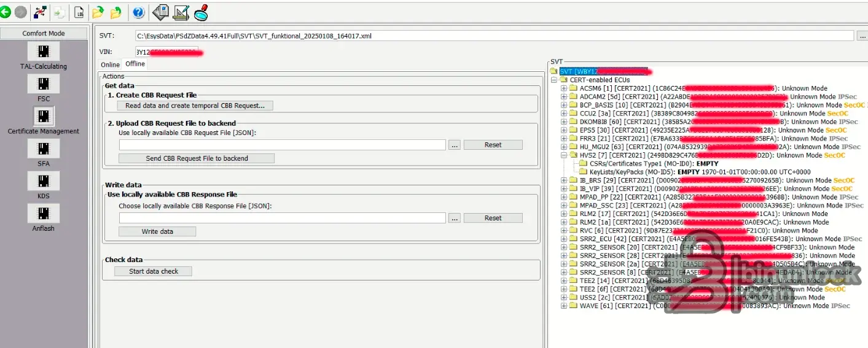Screen dimensions: 868x348
Task: Expand the ACSM6 [1] ECU node
Action: pyautogui.click(x=564, y=88)
